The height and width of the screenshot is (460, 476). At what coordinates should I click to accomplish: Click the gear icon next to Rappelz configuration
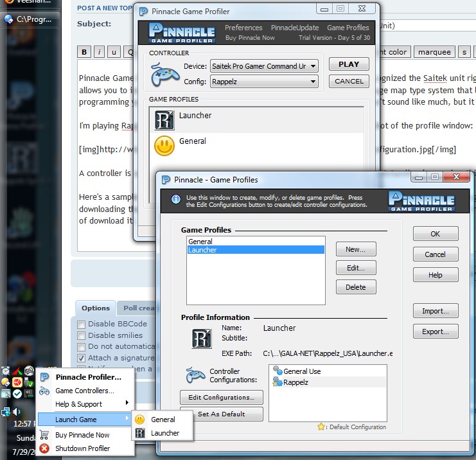[x=278, y=382]
